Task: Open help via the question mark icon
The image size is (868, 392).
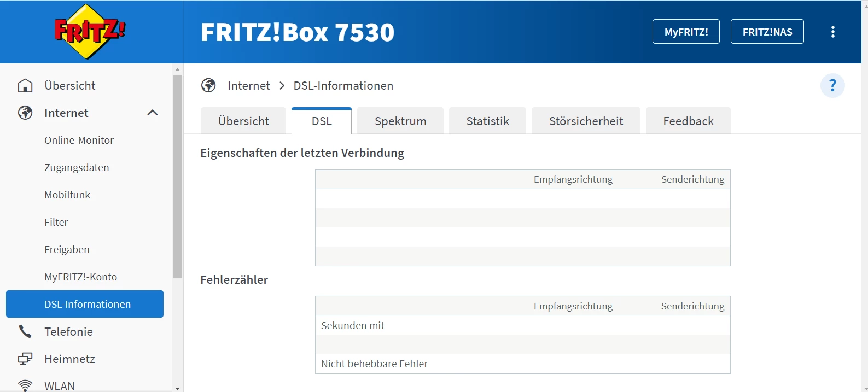Action: [x=832, y=86]
